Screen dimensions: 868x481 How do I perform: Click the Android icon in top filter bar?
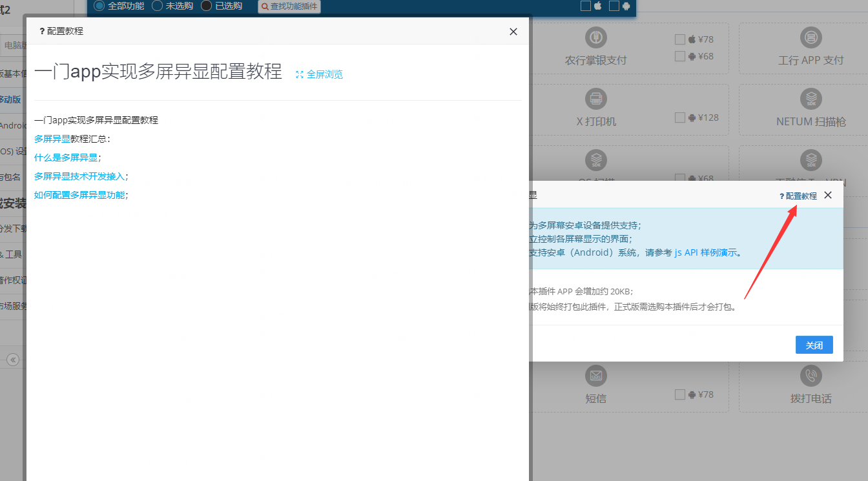626,6
